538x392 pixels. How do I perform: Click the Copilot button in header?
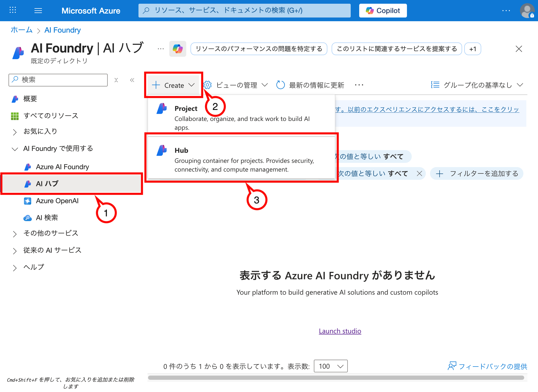point(383,11)
